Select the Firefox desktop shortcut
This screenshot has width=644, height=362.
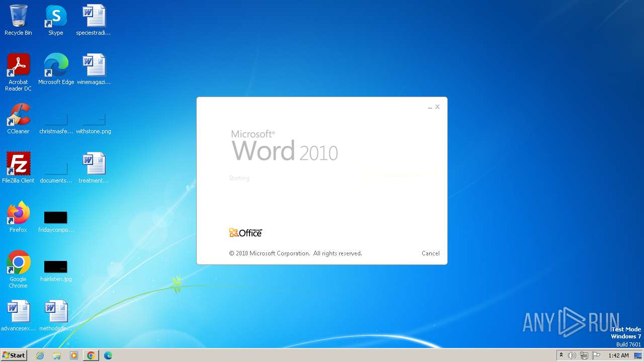pyautogui.click(x=18, y=217)
